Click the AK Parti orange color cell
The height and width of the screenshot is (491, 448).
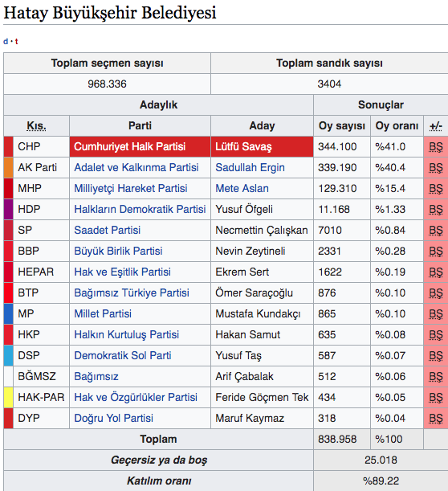pos(9,167)
